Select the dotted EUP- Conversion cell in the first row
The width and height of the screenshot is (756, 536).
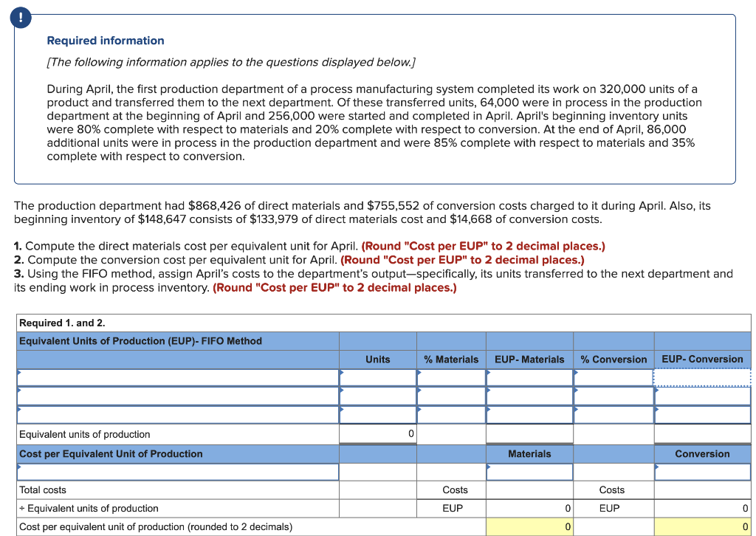[701, 378]
